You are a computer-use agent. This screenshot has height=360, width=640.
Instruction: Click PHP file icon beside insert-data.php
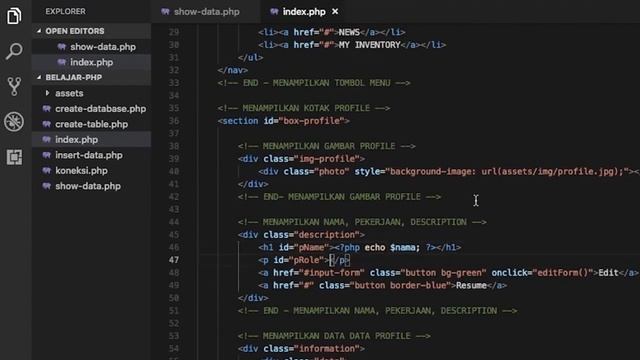tap(47, 155)
